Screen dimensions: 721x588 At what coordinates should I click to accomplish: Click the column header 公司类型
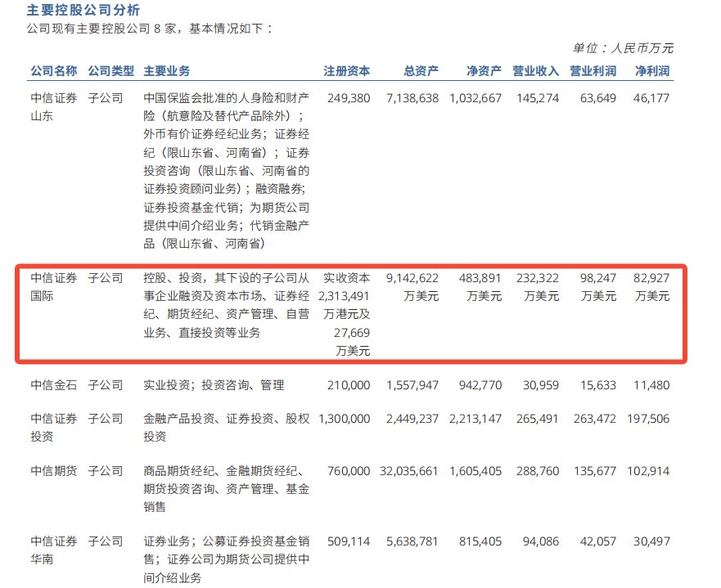pyautogui.click(x=110, y=71)
